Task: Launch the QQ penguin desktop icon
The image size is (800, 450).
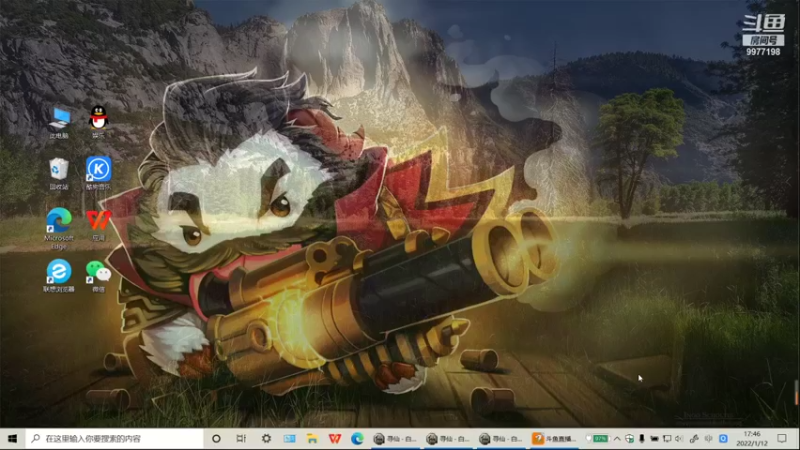Action: (98, 122)
